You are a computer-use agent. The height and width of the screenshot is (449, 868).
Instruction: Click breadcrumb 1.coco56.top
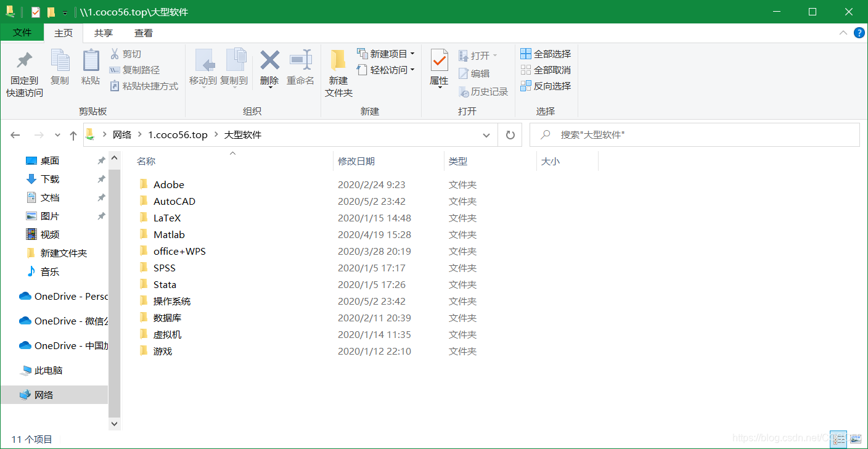point(178,135)
